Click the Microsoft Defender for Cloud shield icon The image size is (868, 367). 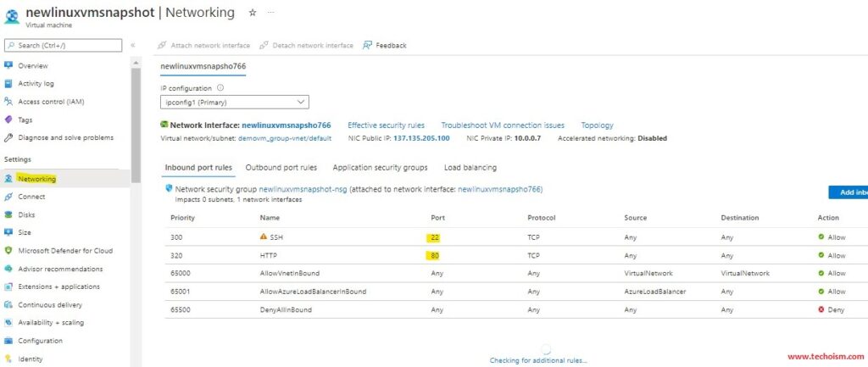pos(8,250)
